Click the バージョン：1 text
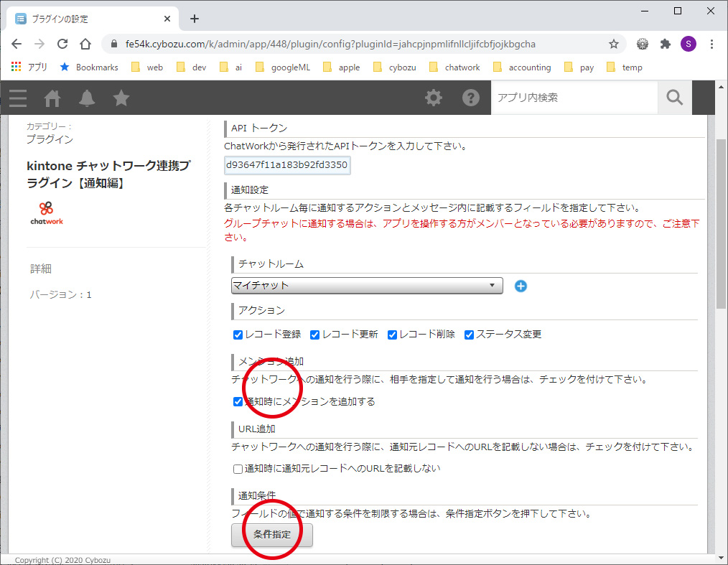This screenshot has height=565, width=728. pos(61,295)
